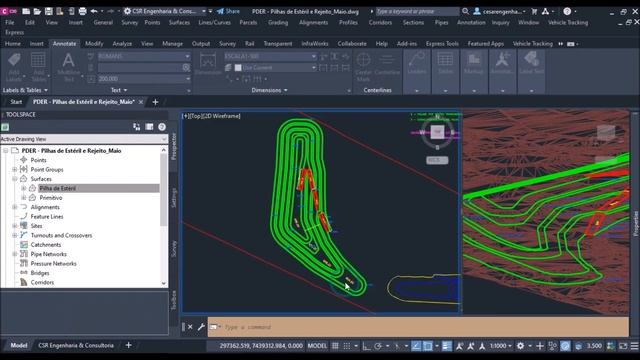This screenshot has height=360, width=640.
Task: Click the Save floppy disk icon
Action: [x=49, y=11]
